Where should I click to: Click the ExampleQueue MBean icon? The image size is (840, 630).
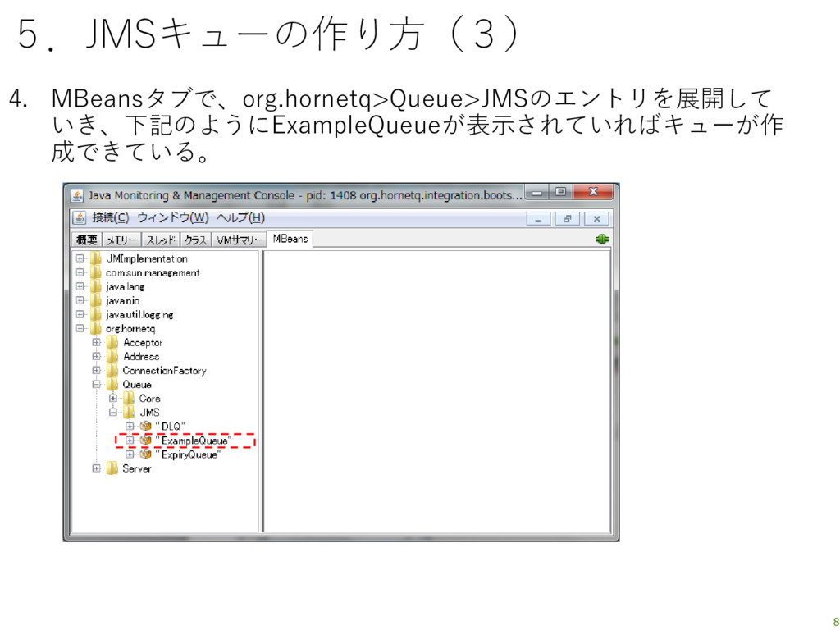(145, 441)
